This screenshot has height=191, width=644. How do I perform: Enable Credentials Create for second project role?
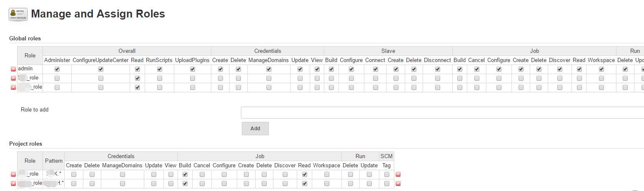point(74,184)
